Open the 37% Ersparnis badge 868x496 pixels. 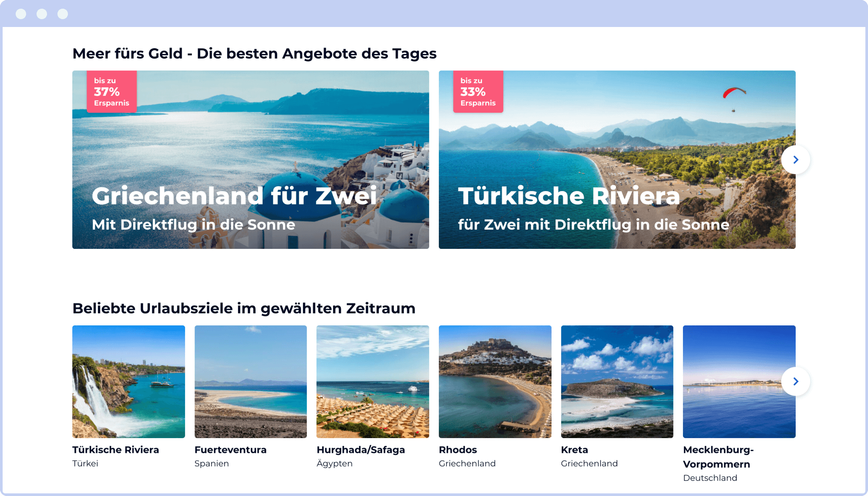tap(111, 91)
